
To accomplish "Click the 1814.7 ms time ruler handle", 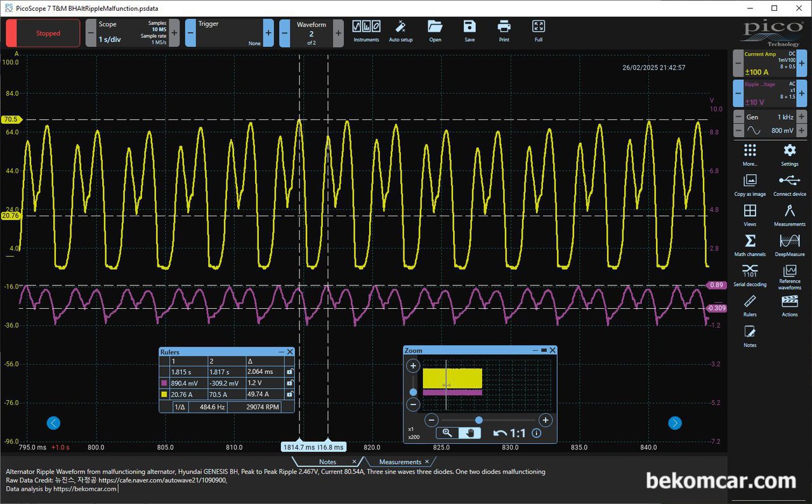I will (300, 446).
